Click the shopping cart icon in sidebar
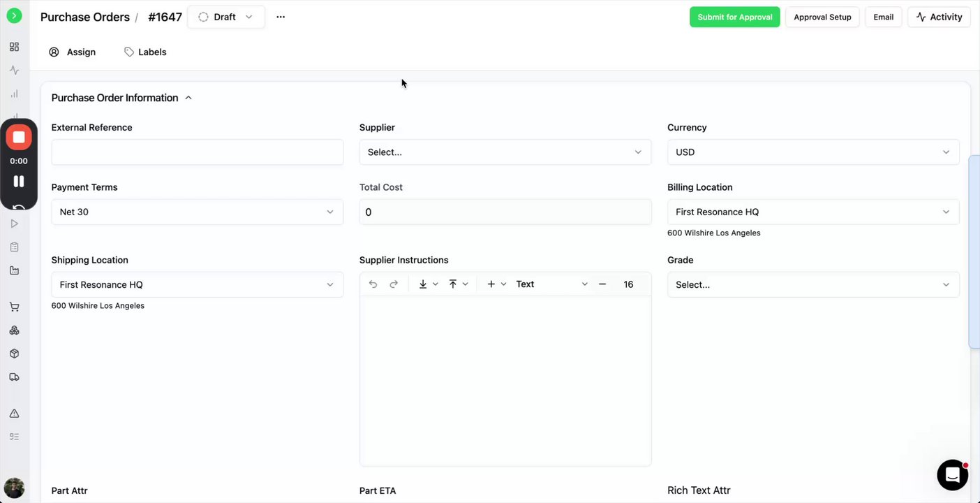This screenshot has width=980, height=503. pos(14,307)
